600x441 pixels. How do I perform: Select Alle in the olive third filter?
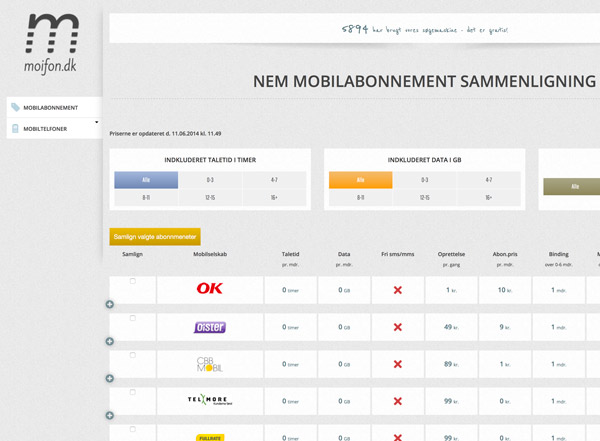click(x=572, y=186)
